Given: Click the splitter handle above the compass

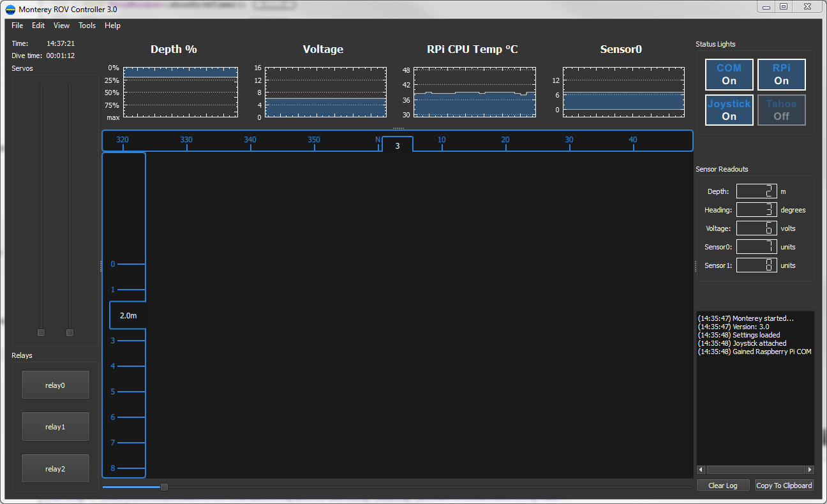Looking at the screenshot, I should pos(398,128).
